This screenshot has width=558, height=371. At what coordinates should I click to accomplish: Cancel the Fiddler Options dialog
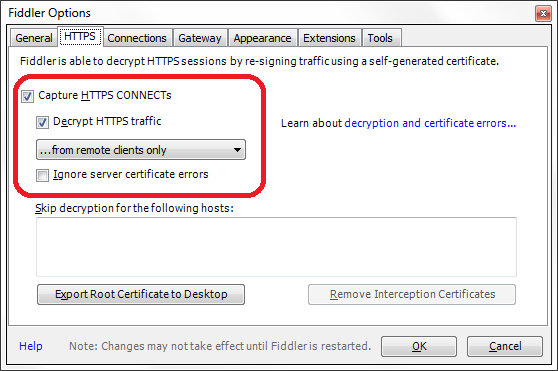(x=505, y=346)
